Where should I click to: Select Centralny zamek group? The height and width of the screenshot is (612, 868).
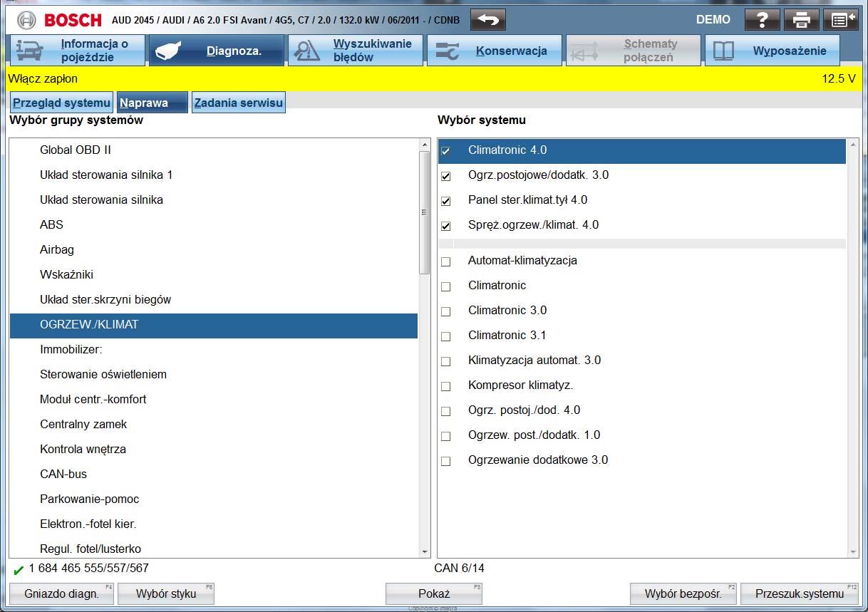(214, 424)
